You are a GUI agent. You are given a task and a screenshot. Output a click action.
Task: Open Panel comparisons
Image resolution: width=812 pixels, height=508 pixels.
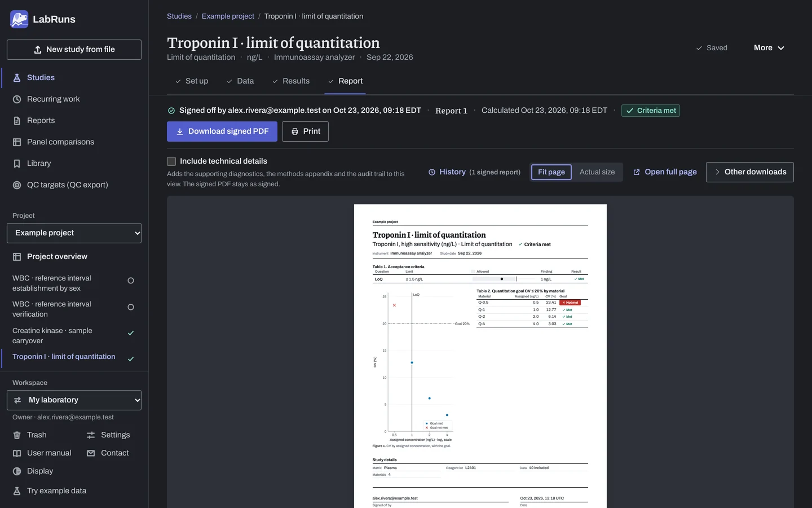click(x=74, y=142)
